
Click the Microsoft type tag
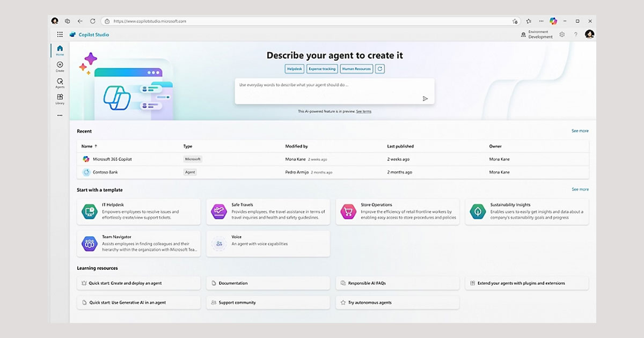[x=193, y=159]
